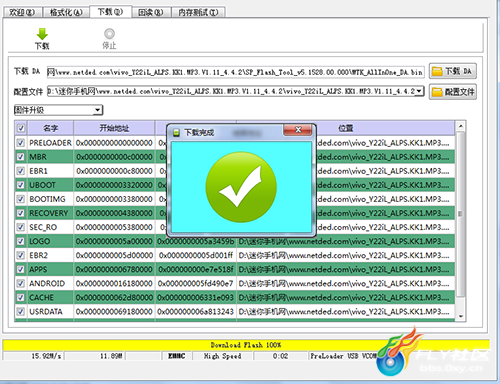
Task: Click begin address 0x0000000016180000
Action: click(114, 283)
